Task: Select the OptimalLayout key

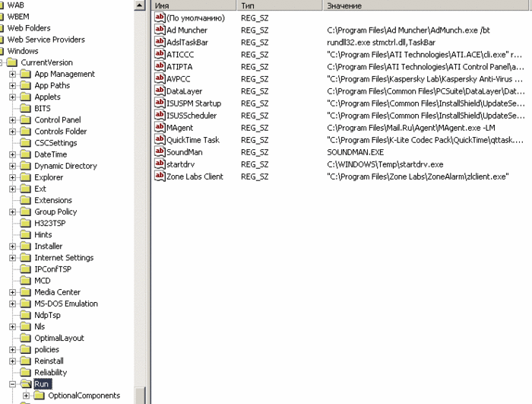Action: [x=59, y=338]
